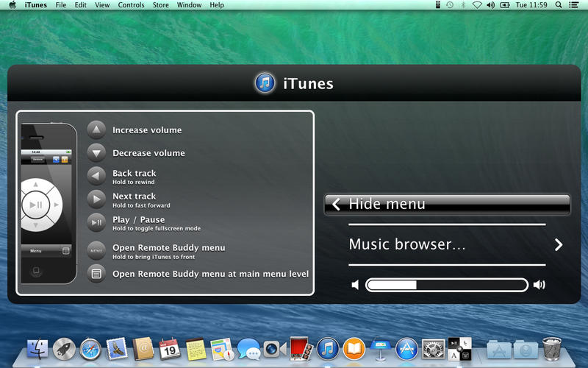
Task: Open the iTunes application menu
Action: [36, 5]
